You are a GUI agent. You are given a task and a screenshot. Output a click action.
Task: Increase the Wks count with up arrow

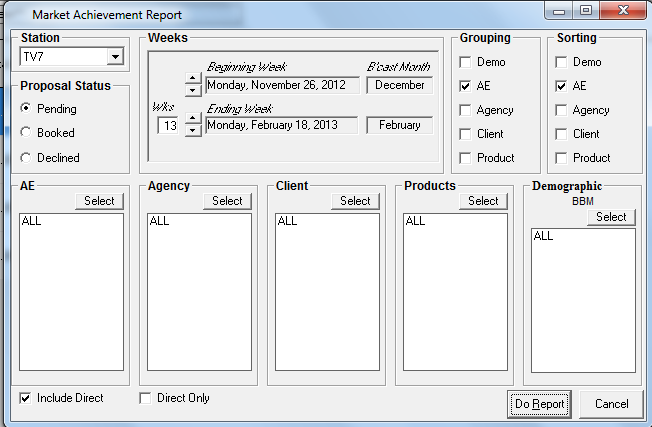click(x=193, y=119)
